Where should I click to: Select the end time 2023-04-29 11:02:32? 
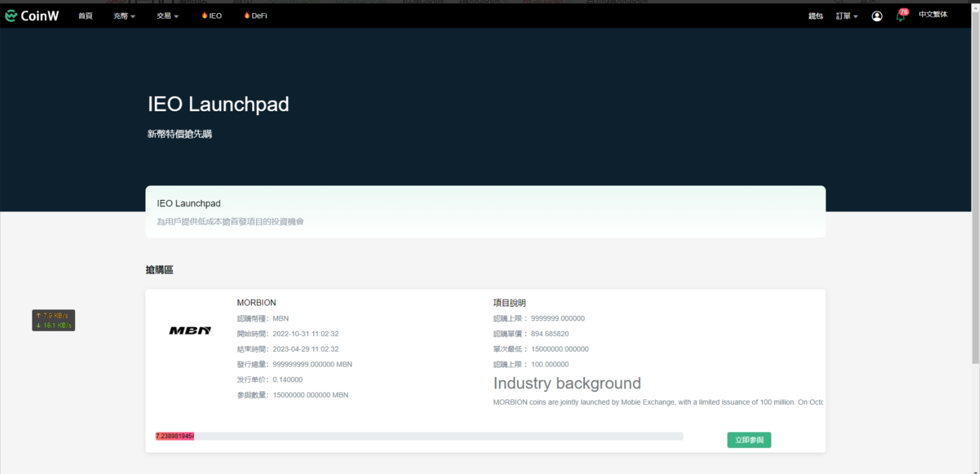(x=306, y=349)
